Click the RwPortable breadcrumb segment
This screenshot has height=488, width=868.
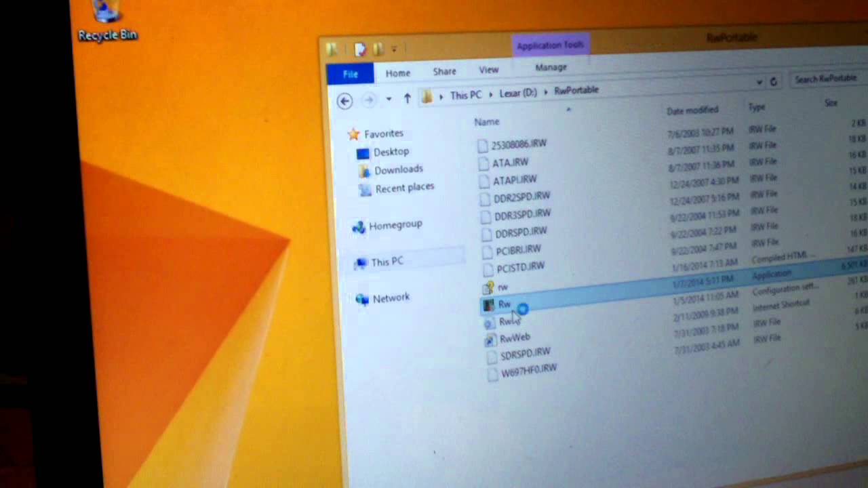[576, 89]
